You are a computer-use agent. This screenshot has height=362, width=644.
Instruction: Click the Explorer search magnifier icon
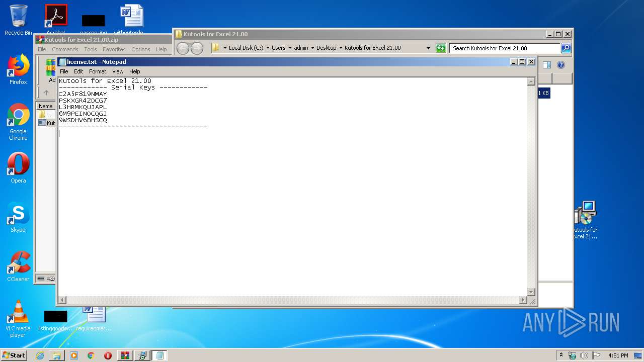[566, 48]
